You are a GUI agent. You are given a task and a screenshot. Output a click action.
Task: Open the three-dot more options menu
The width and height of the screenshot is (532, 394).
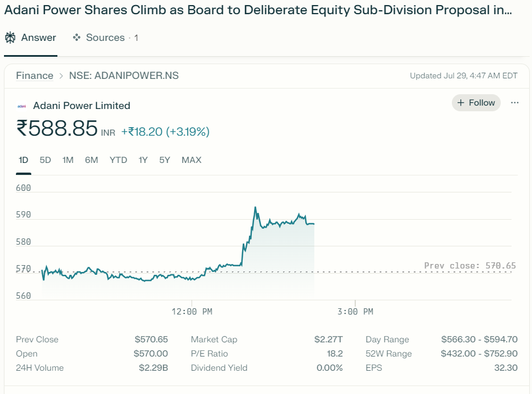click(x=515, y=103)
